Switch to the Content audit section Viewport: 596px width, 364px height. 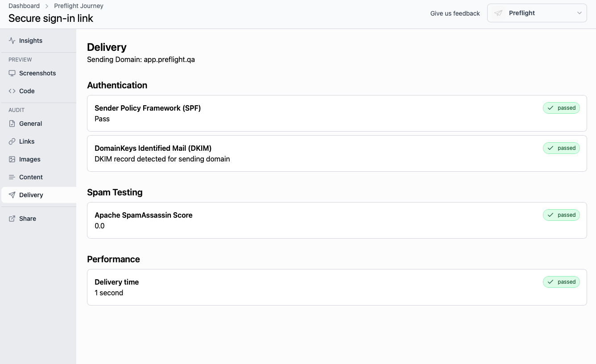tap(31, 177)
